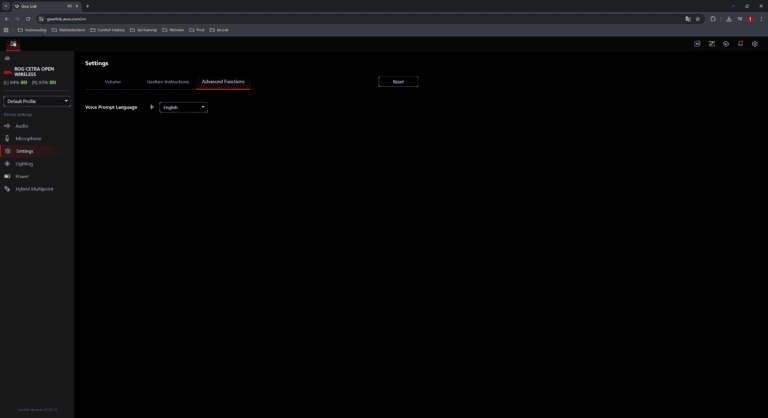Open Hybrid Multipoint settings

tap(35, 188)
